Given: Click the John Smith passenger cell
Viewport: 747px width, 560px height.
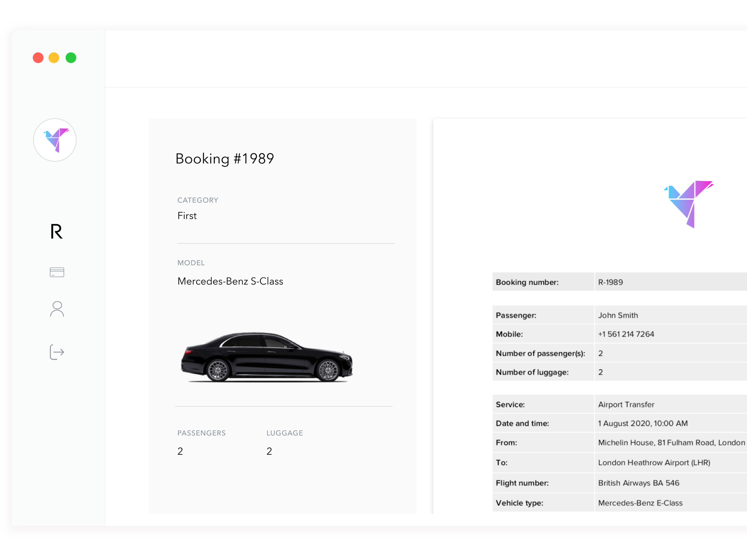Looking at the screenshot, I should click(x=618, y=315).
